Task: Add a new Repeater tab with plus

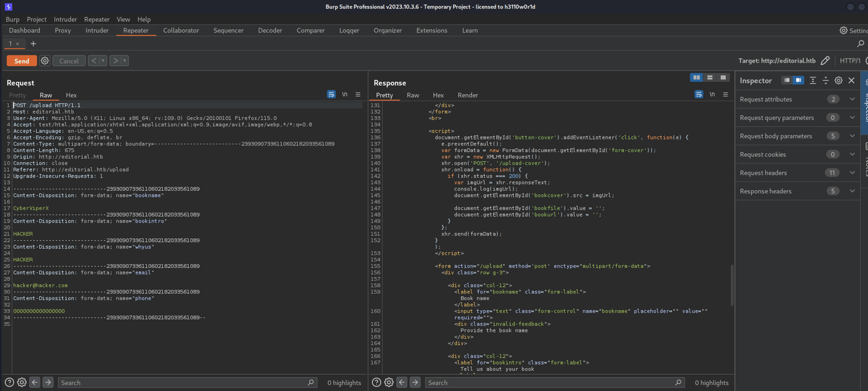Action: [x=33, y=43]
